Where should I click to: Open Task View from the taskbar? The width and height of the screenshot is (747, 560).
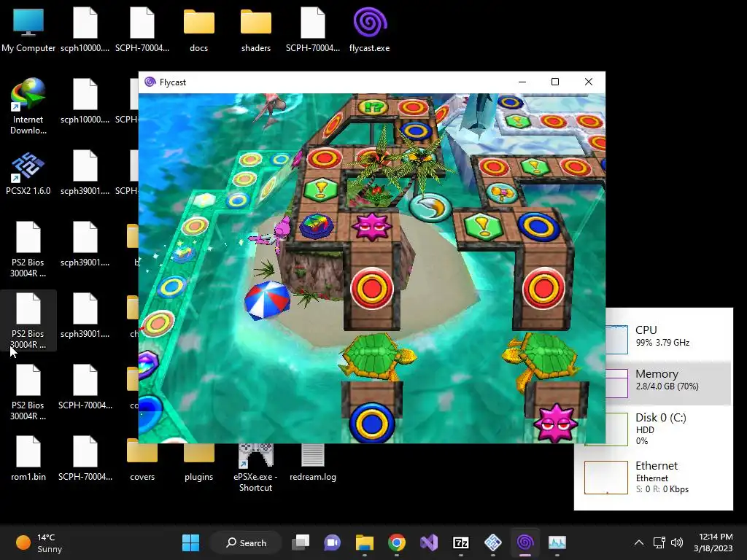tap(301, 542)
